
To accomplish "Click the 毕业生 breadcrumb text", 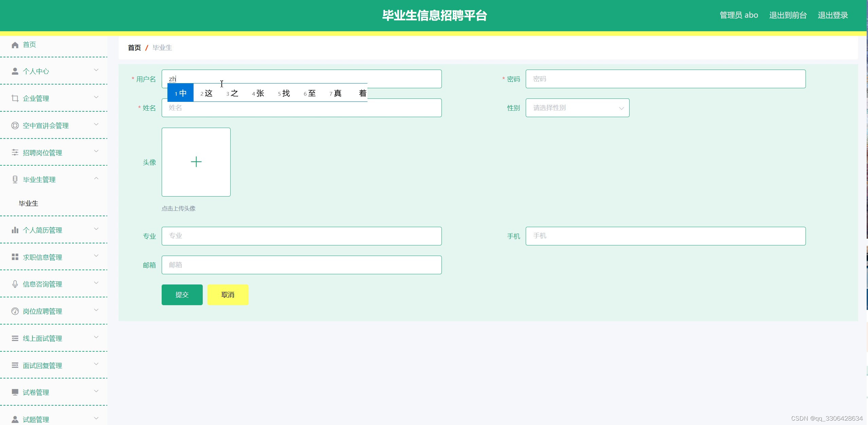I will coord(162,48).
